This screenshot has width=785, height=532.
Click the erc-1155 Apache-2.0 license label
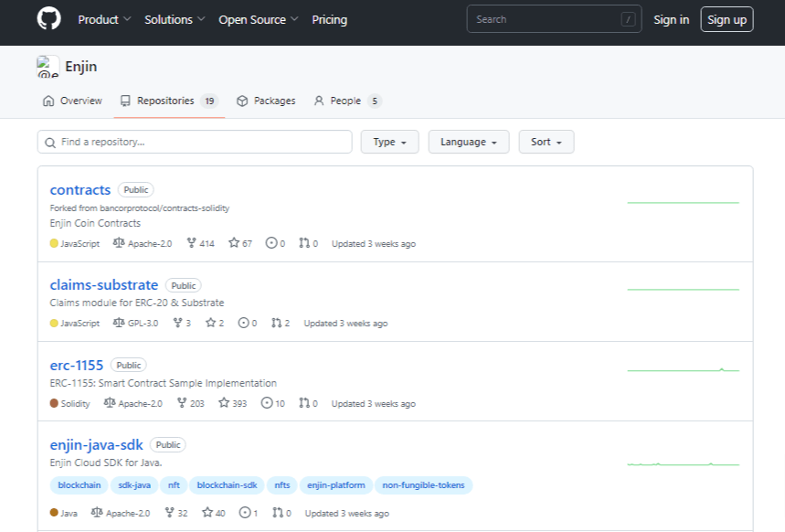(140, 403)
